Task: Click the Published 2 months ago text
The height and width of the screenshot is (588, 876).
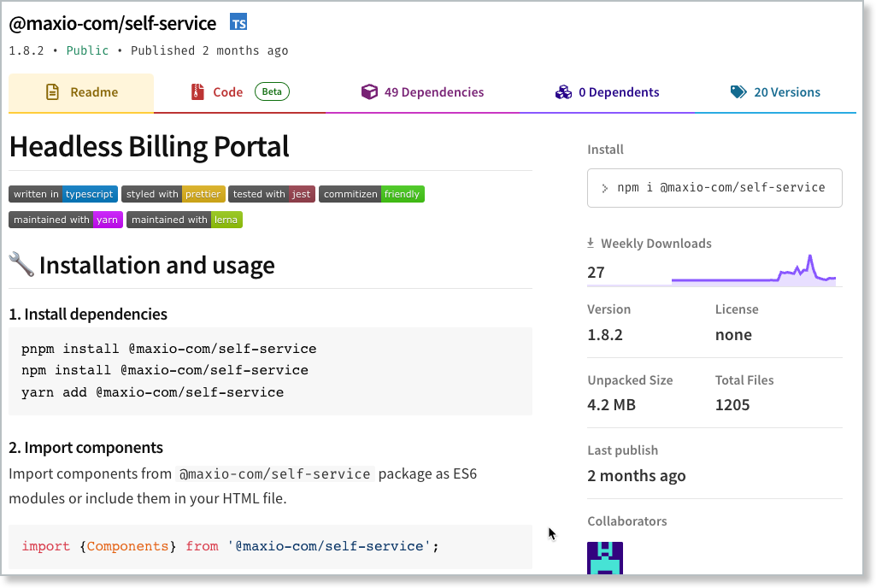Action: 209,51
